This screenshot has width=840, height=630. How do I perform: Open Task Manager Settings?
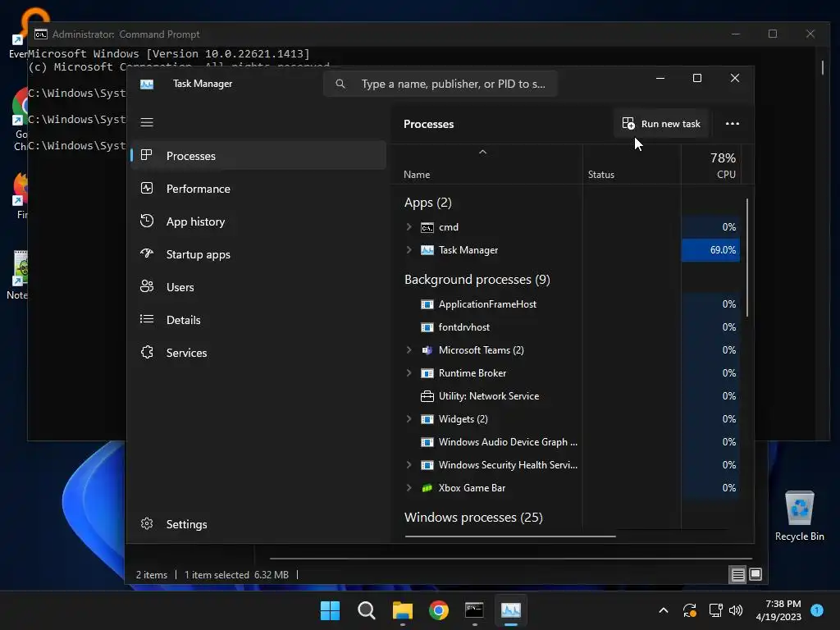[258, 524]
